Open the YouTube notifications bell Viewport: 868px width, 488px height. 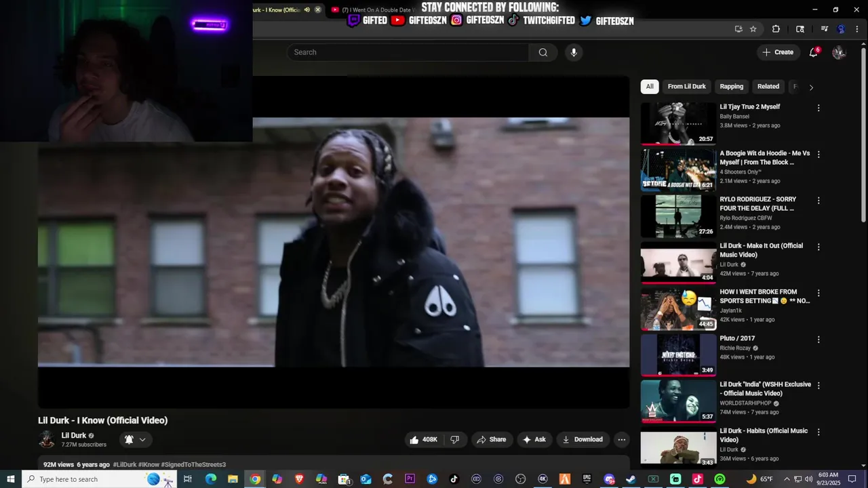pyautogui.click(x=814, y=52)
